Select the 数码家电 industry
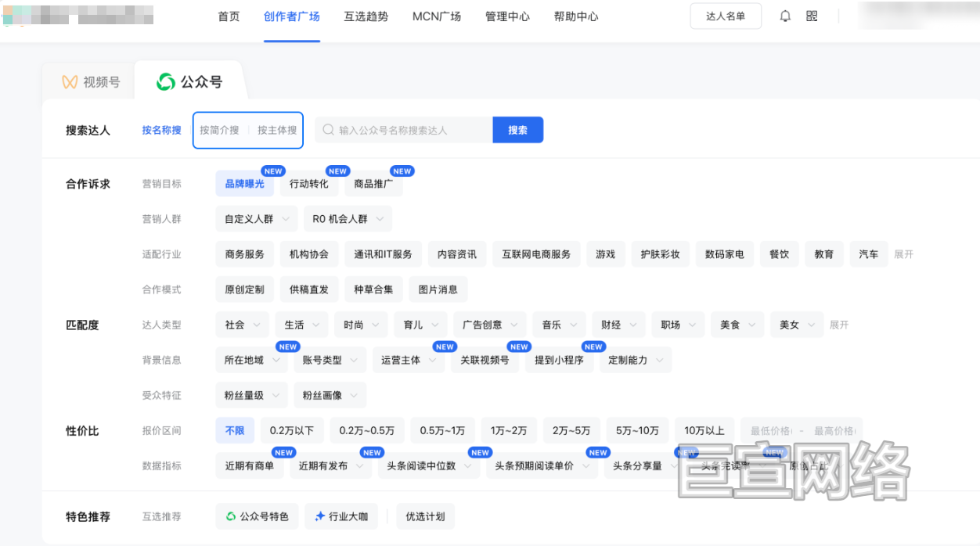 pyautogui.click(x=724, y=254)
